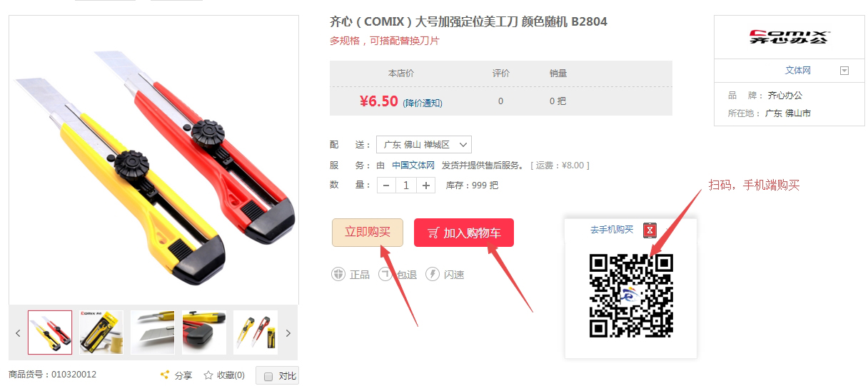Click the 加入购物车 add to cart button
The image size is (868, 386).
(464, 233)
